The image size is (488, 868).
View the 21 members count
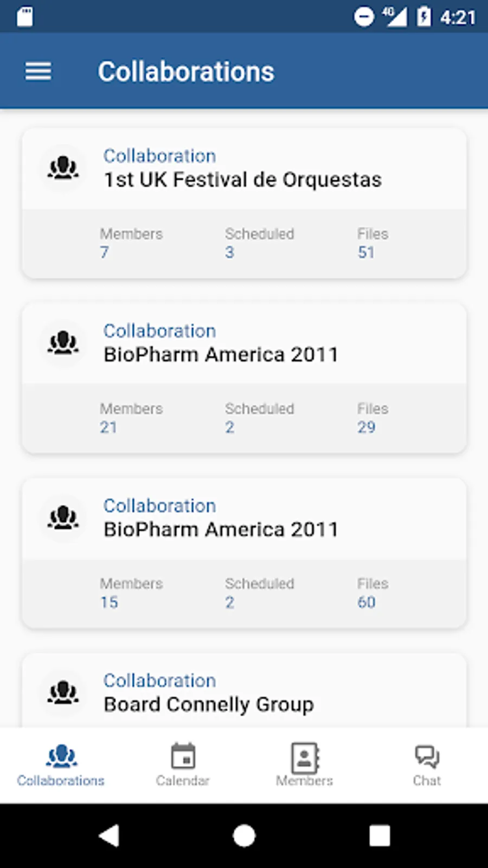[108, 427]
